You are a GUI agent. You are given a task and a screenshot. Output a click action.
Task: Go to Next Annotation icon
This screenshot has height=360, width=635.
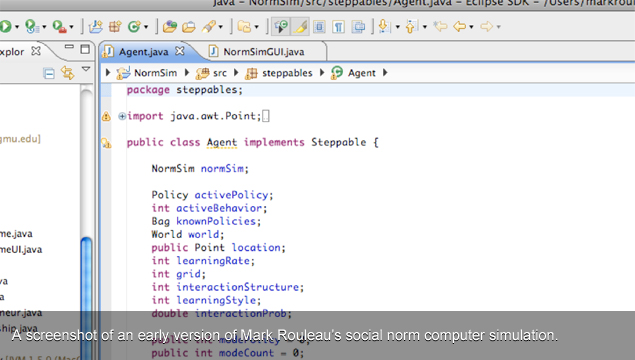384,27
